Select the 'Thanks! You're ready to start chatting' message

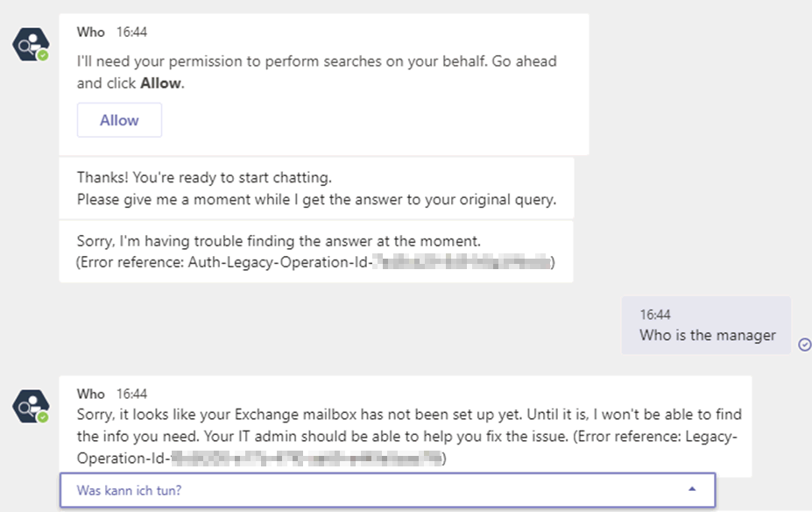point(316,188)
